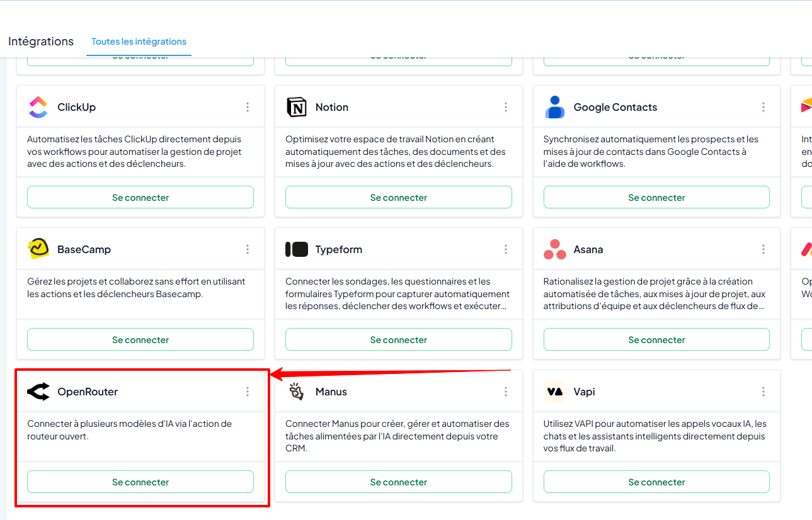Screen dimensions: 812x520
Task: Click the Asana card title
Action: [x=588, y=249]
